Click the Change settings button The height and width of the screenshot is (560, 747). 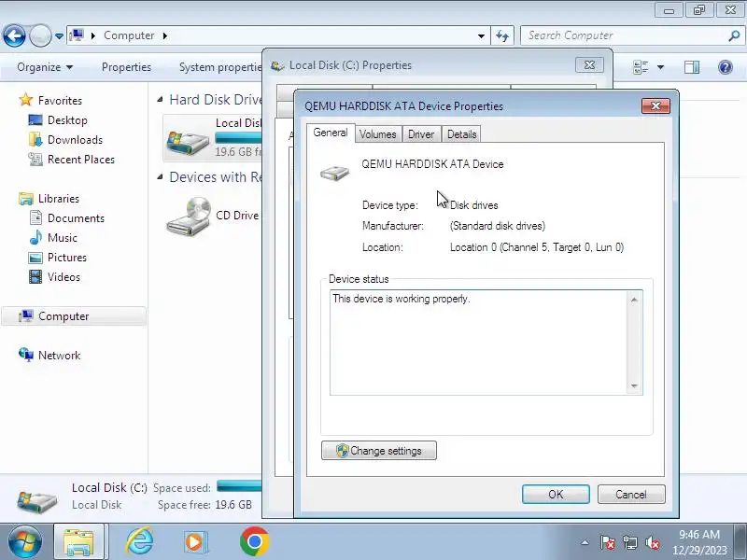coord(379,451)
